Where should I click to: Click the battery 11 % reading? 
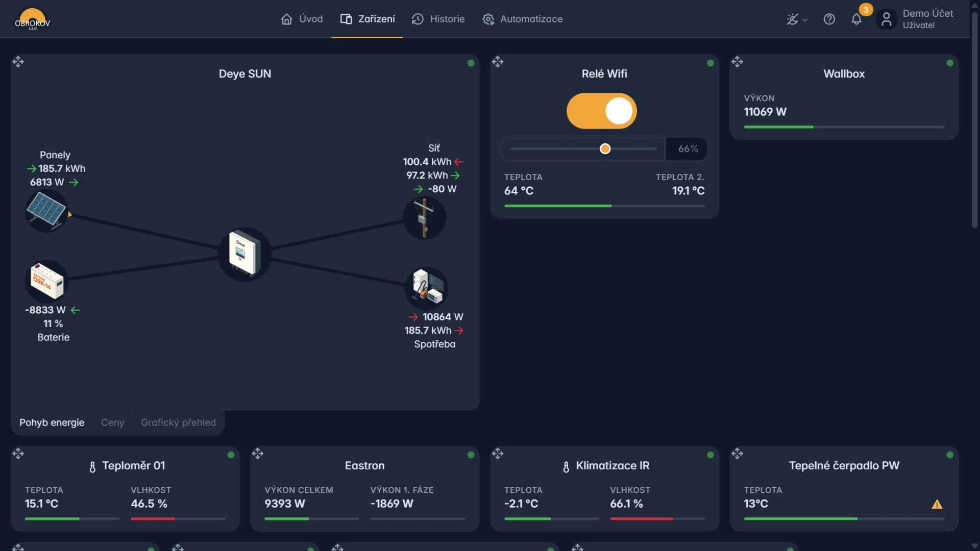pyautogui.click(x=53, y=324)
